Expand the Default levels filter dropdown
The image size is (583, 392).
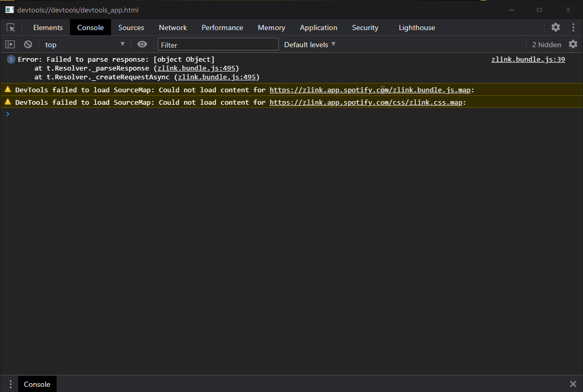309,44
